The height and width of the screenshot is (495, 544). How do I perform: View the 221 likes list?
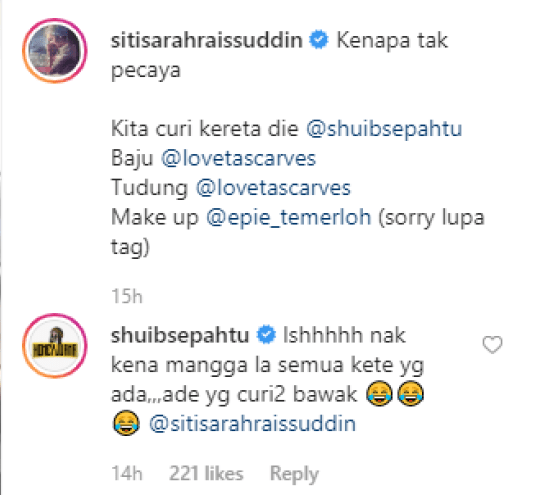coord(206,473)
